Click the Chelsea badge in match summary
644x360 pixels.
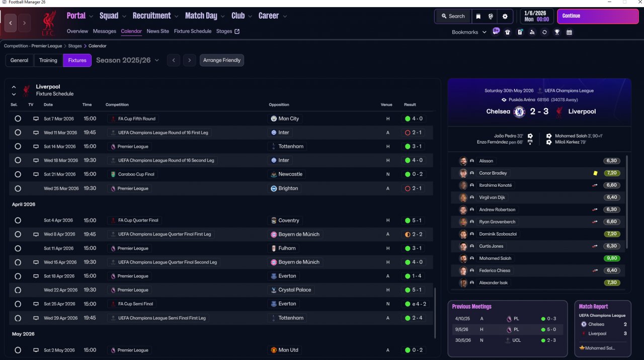click(519, 111)
